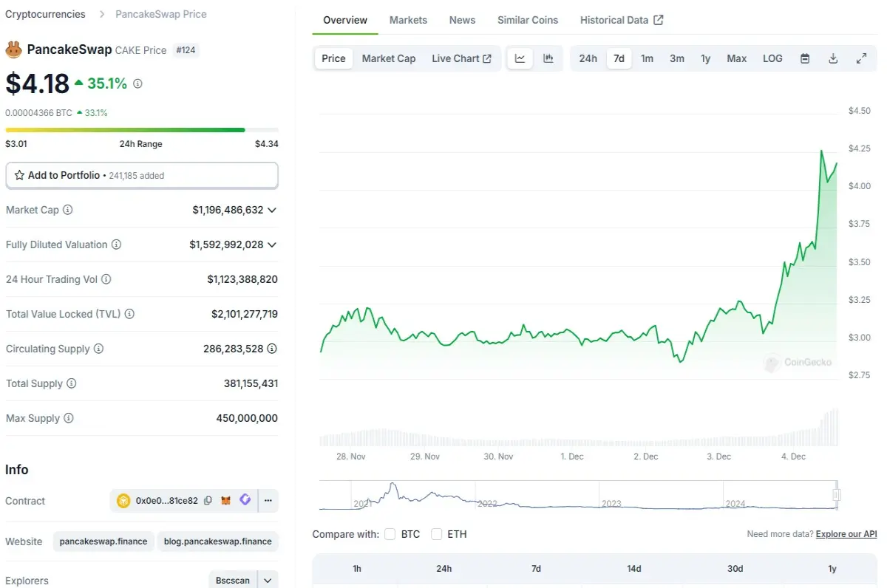Select Max chart range
The width and height of the screenshot is (887, 588).
click(737, 58)
